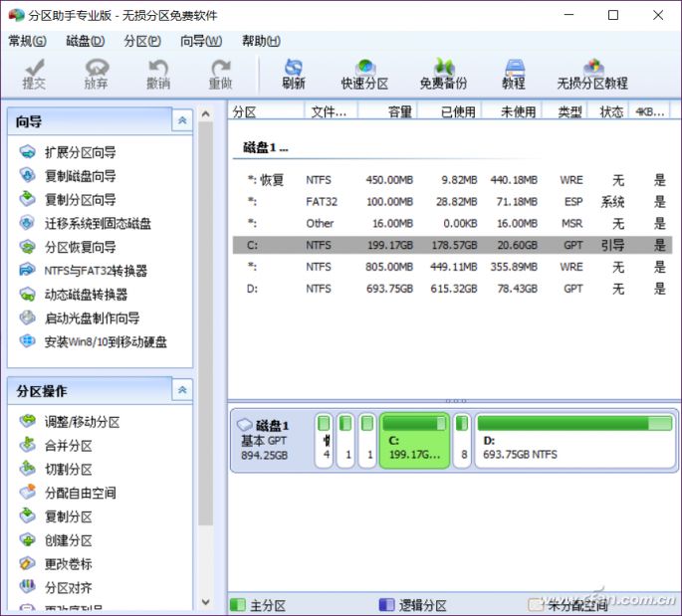The height and width of the screenshot is (616, 682).
Task: Collapse the 分区操作 panel section
Action: click(x=181, y=390)
